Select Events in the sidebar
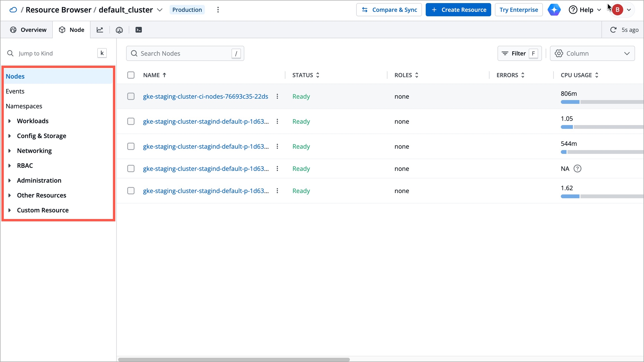The image size is (644, 362). click(15, 91)
